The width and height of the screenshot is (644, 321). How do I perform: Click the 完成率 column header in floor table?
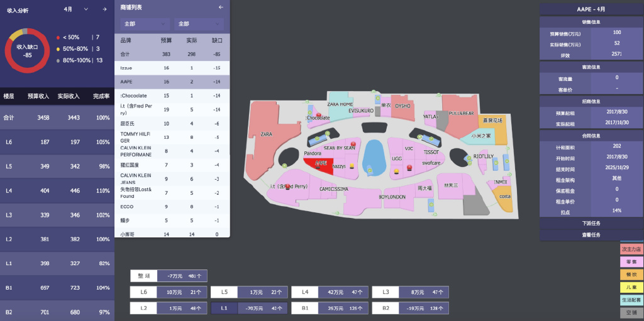(101, 97)
